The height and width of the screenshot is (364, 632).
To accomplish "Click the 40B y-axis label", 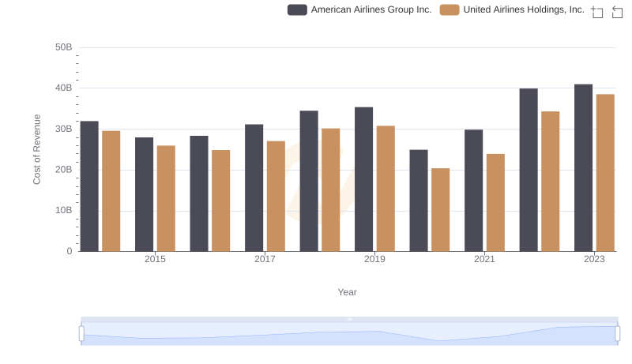I will point(64,88).
